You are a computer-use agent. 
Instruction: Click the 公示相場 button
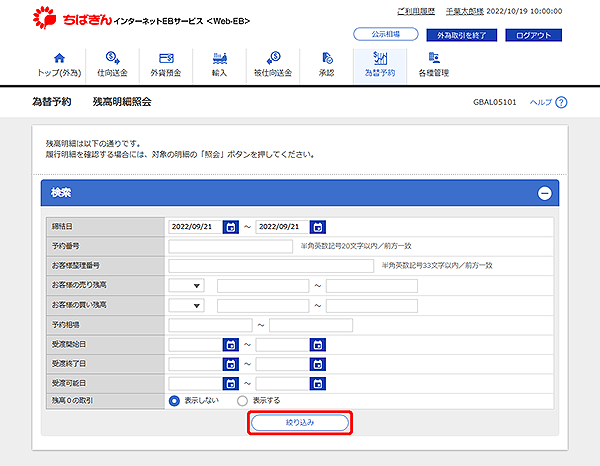point(386,34)
